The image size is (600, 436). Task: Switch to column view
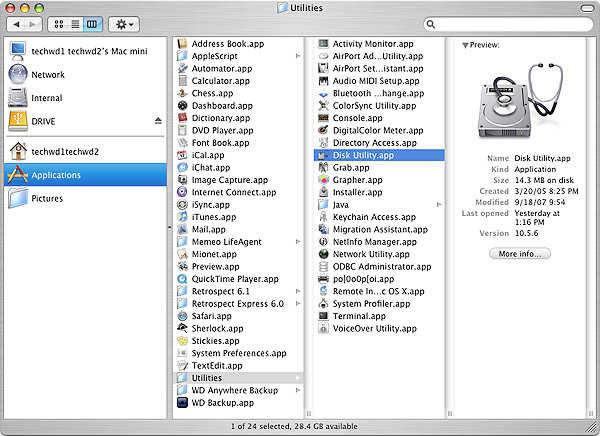point(92,24)
